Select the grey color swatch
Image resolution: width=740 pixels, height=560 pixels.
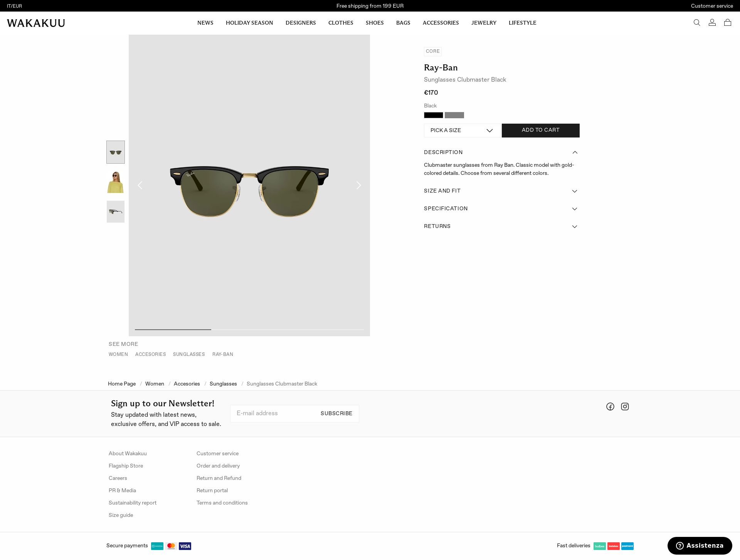pos(454,115)
